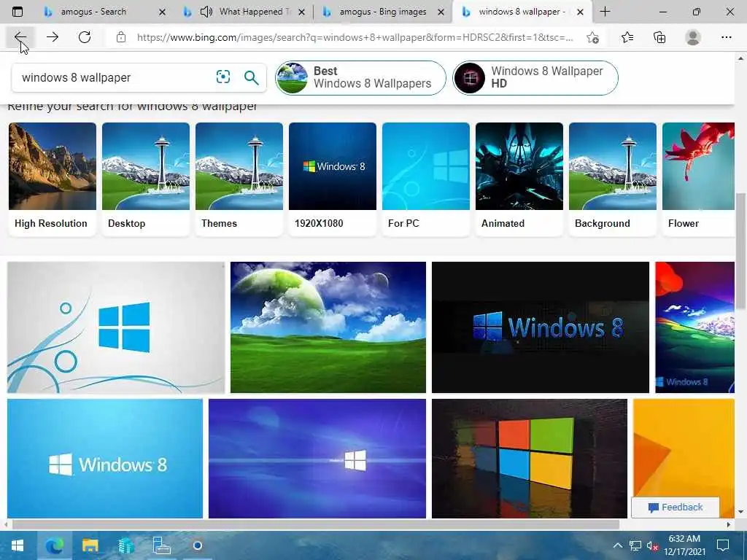
Task: Open the network status tray icon
Action: point(635,545)
